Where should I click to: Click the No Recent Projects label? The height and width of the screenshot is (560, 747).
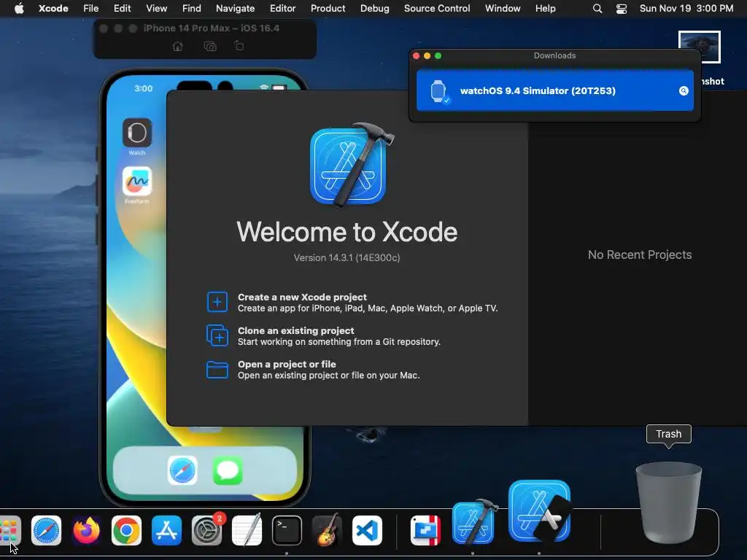point(639,254)
